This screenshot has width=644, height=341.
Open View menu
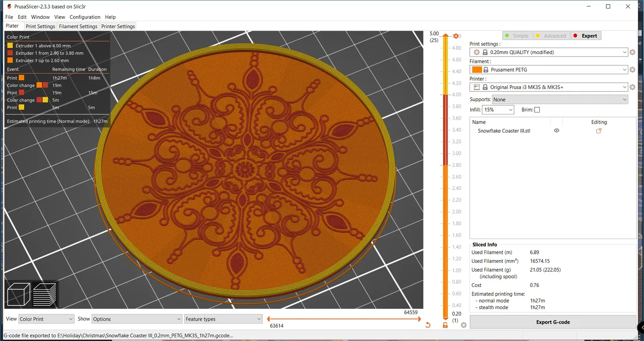pyautogui.click(x=60, y=17)
